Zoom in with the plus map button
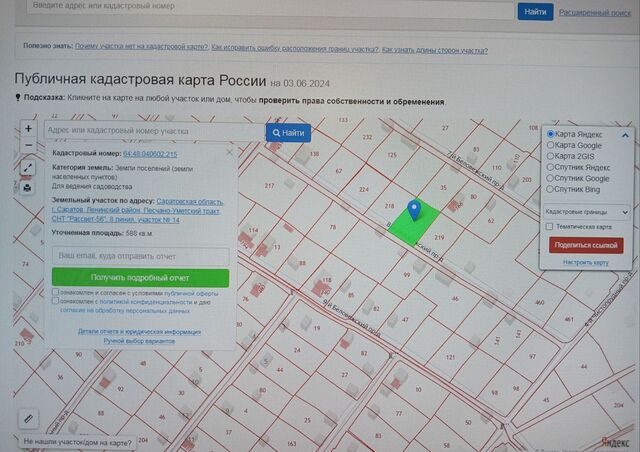 [28, 129]
